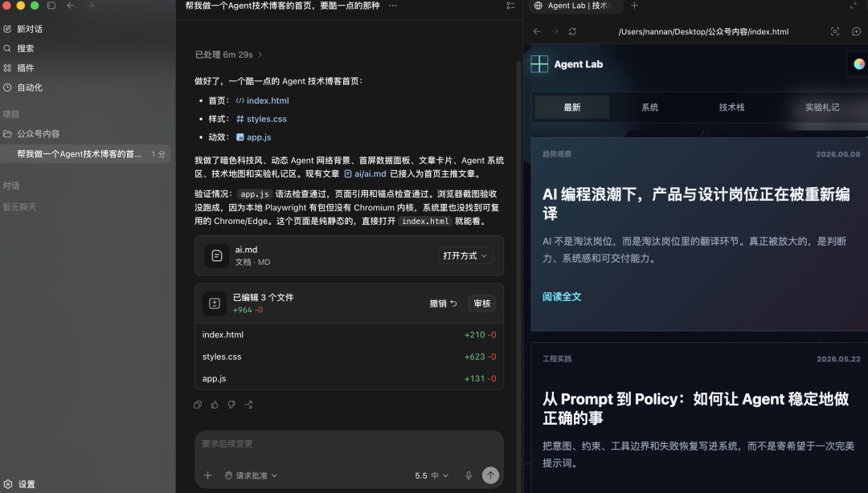Select the index.html changed file row
The height and width of the screenshot is (493, 868).
350,335
